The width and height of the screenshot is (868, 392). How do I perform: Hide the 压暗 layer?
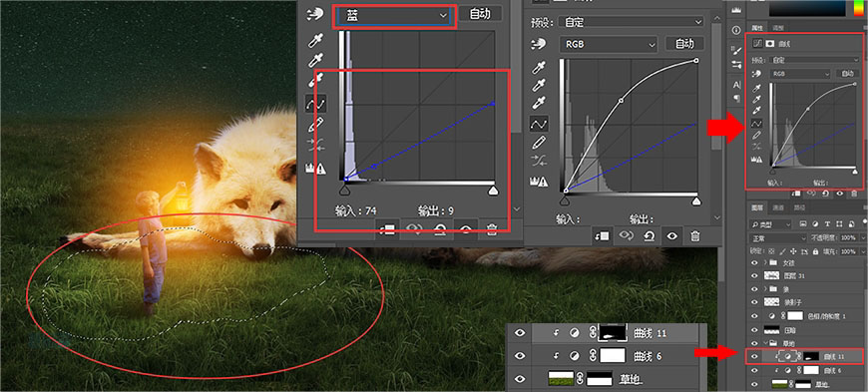coord(754,330)
